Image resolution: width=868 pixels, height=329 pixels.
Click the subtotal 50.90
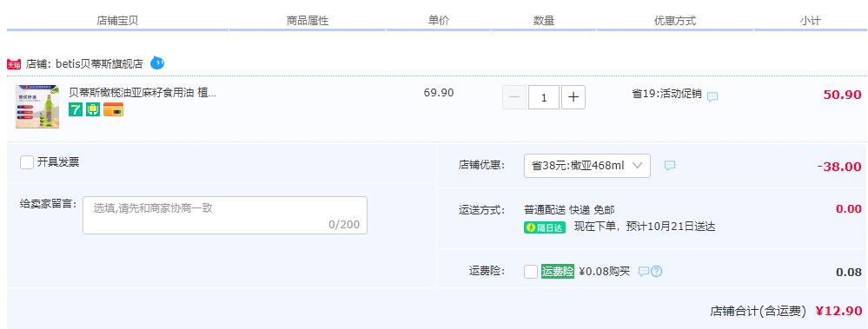click(x=843, y=95)
